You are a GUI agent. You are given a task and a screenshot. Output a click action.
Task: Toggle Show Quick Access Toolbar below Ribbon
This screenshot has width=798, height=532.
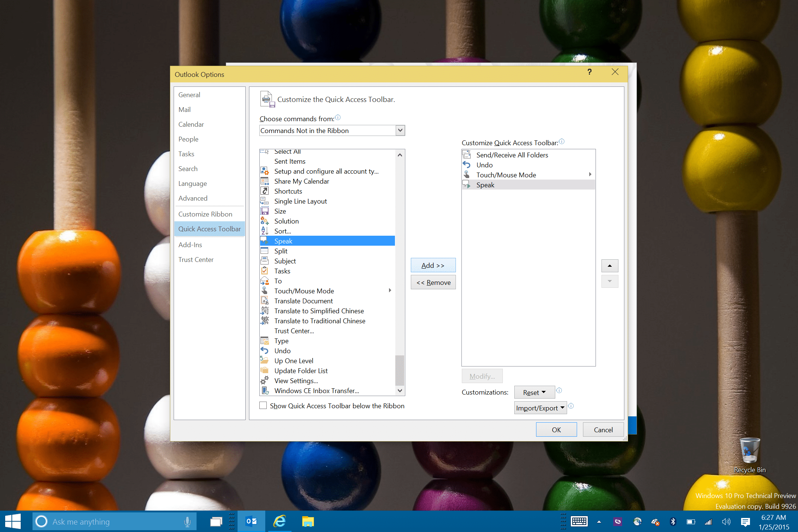click(263, 406)
